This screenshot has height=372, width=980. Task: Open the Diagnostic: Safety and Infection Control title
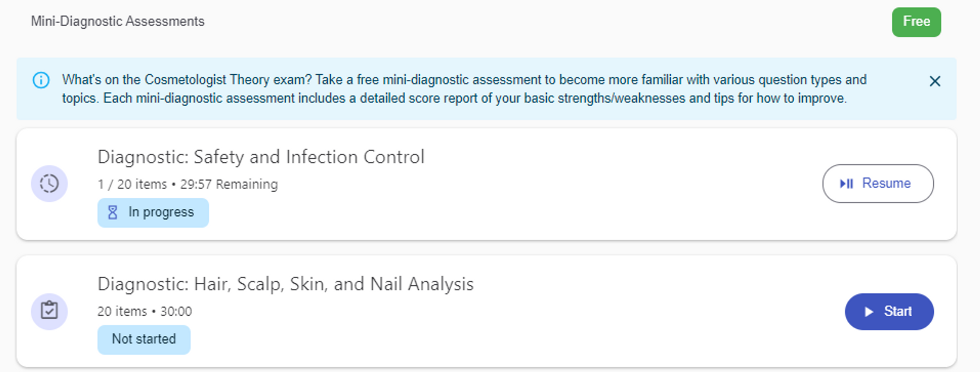coord(261,157)
